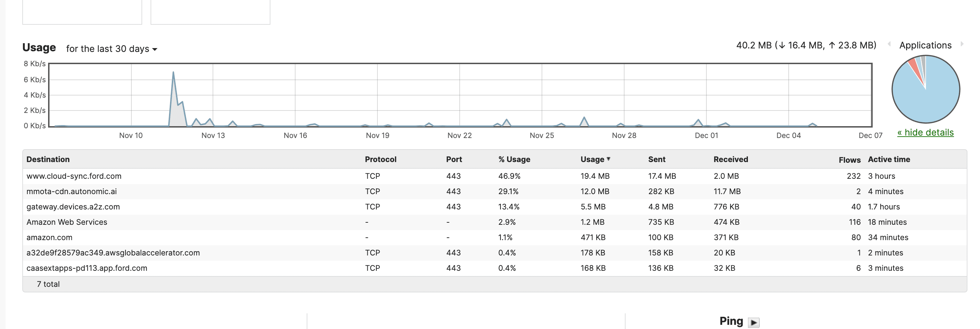Select the mmota-cdn.autonomic.ai destination

[x=71, y=191]
